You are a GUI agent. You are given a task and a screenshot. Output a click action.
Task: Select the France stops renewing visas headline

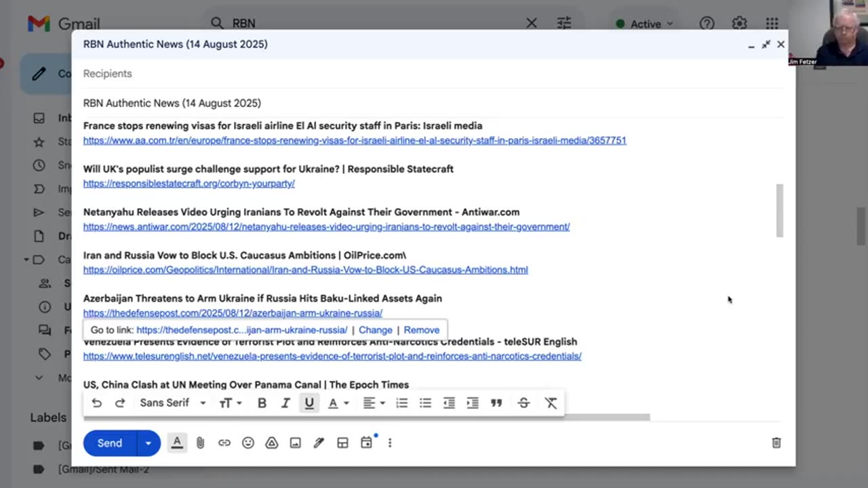pyautogui.click(x=283, y=125)
